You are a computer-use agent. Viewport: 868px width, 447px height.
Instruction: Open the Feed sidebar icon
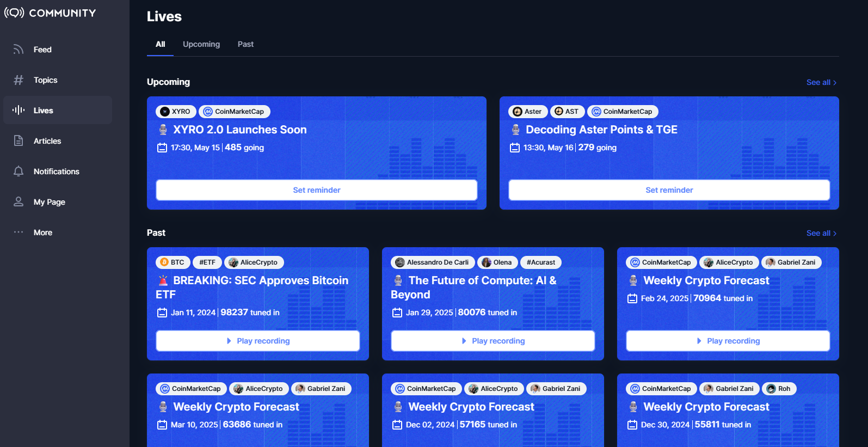tap(19, 50)
